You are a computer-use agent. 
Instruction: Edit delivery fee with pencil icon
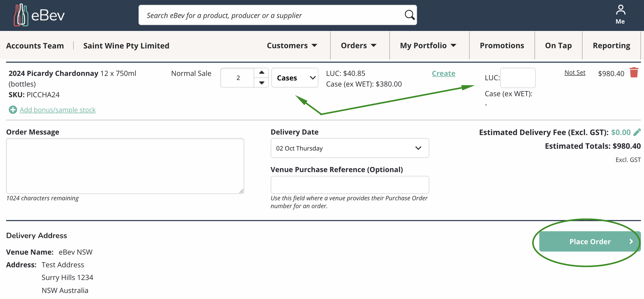coord(637,132)
